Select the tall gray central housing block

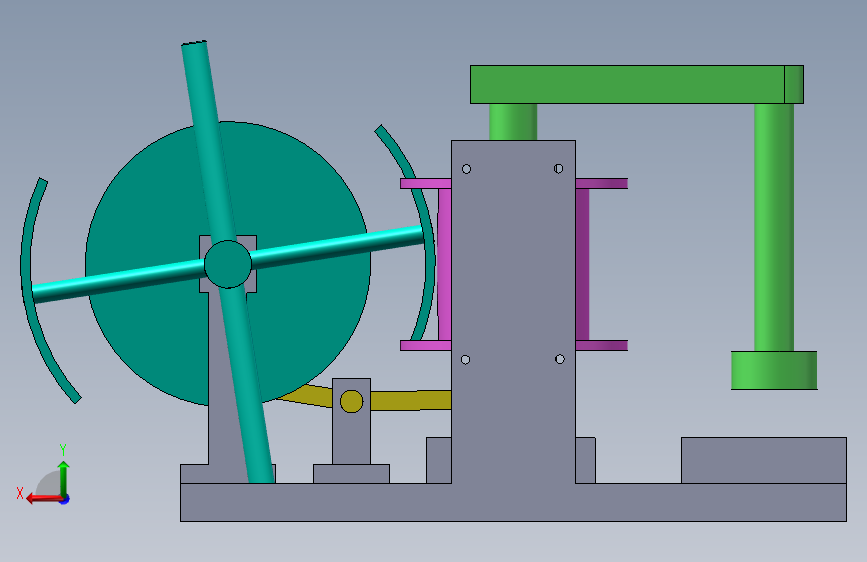pyautogui.click(x=513, y=311)
